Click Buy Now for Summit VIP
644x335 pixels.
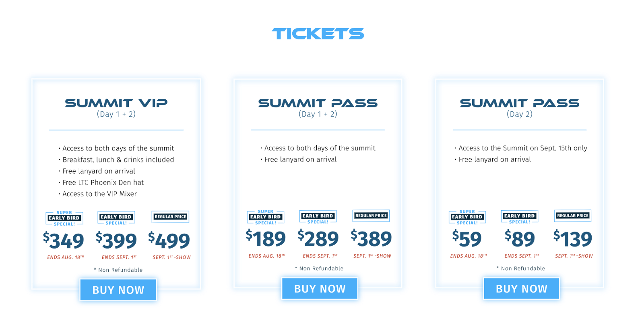pyautogui.click(x=118, y=290)
